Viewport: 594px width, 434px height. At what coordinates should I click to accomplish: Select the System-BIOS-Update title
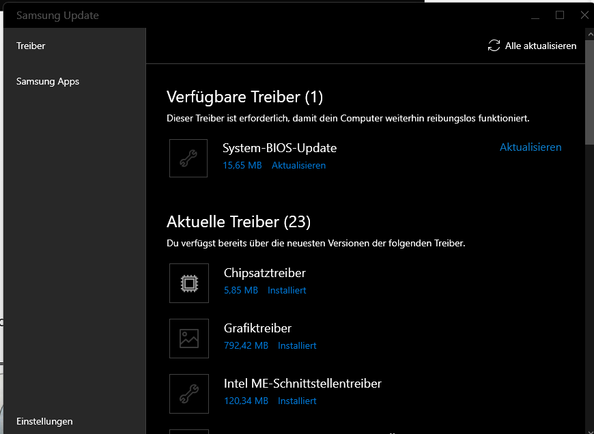click(x=280, y=148)
